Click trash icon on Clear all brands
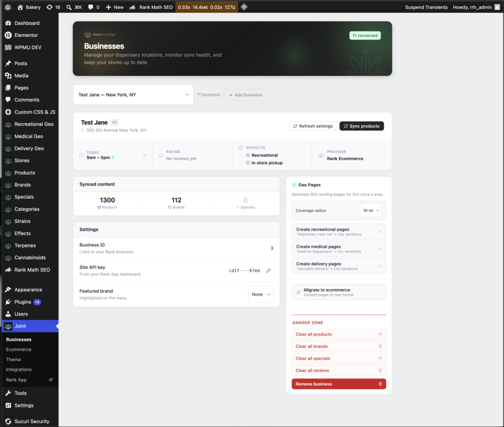This screenshot has width=504, height=427. (380, 346)
